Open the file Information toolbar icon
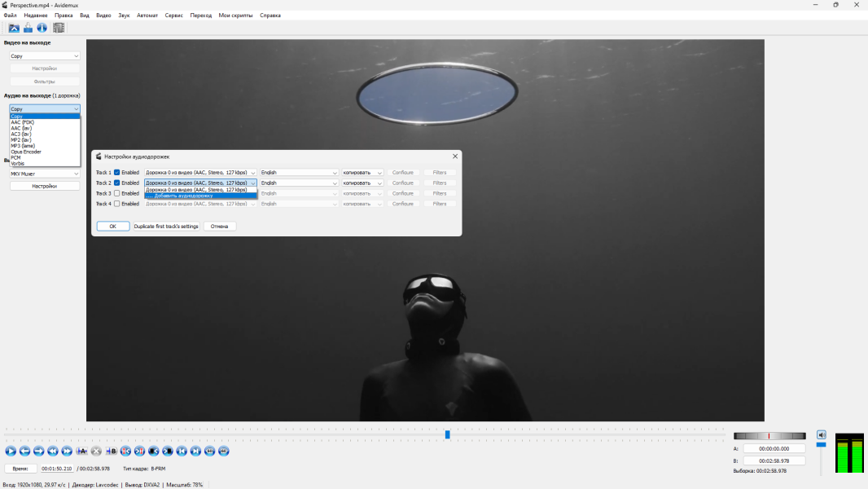Screen dimensions: 868x489 (x=42, y=28)
